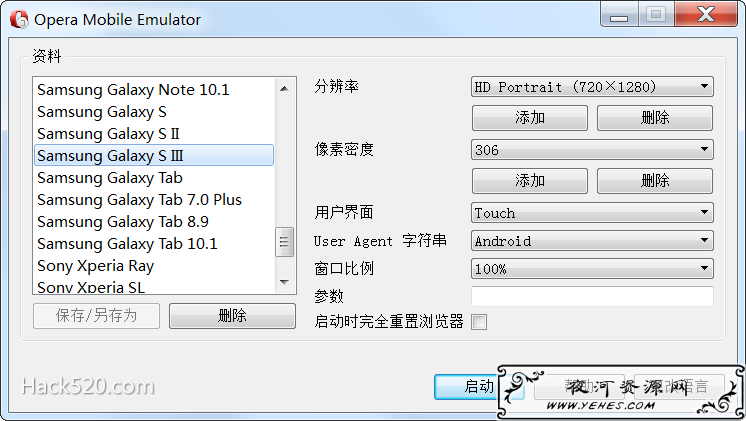The image size is (746, 421).
Task: Open the 窗口比例 100% dropdown
Action: coord(592,268)
